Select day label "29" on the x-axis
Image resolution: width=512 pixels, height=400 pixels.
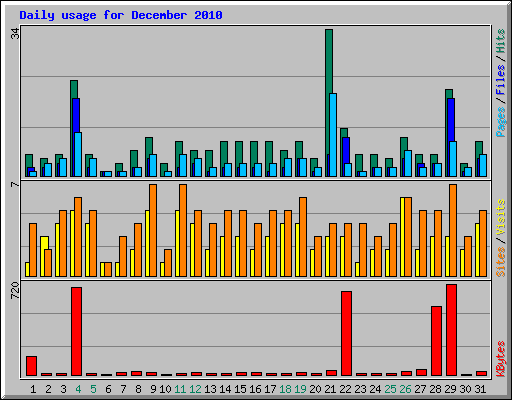(x=450, y=389)
